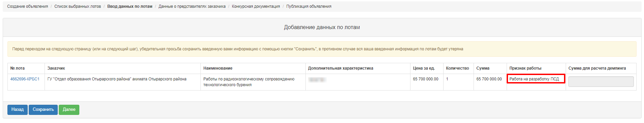Click the Признак работы column header
Viewport: 644px width, 123px height.
[x=525, y=68]
